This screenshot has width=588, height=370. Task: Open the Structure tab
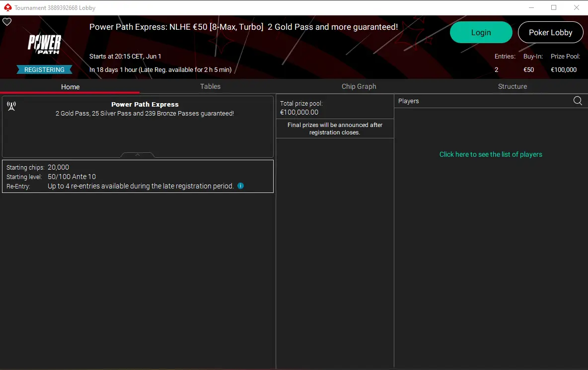coord(512,86)
